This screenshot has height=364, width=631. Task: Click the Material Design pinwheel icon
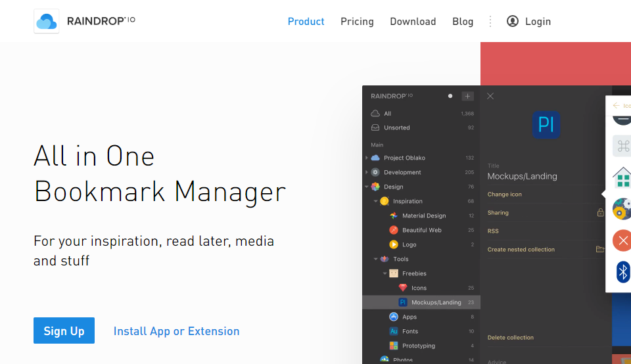(394, 216)
